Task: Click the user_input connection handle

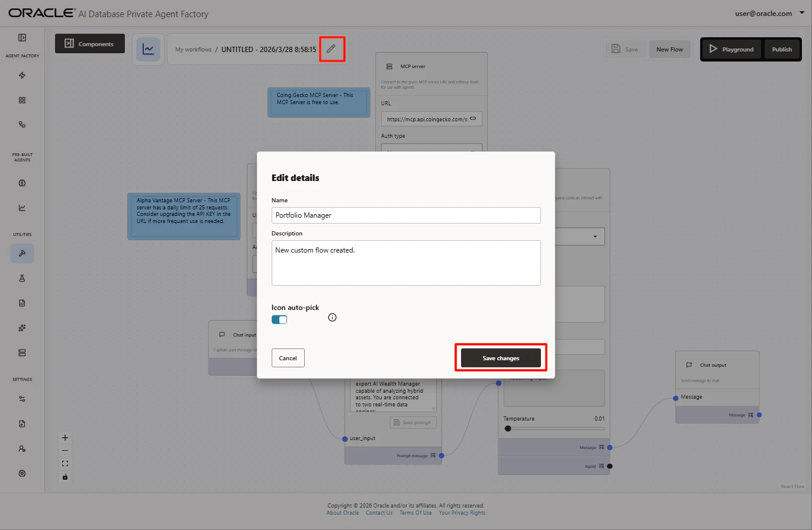Action: point(345,439)
